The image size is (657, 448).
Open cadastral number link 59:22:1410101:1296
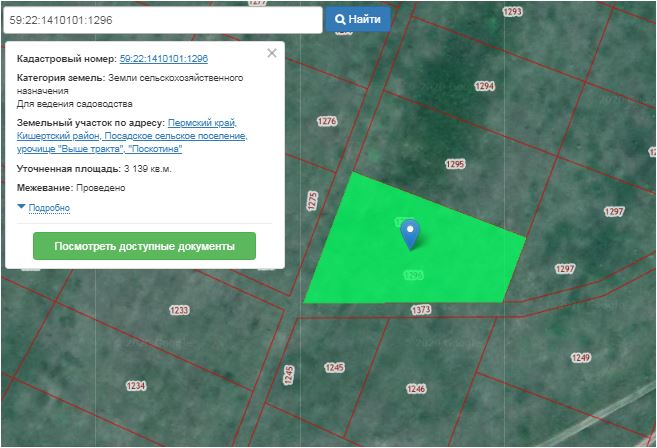coord(163,60)
